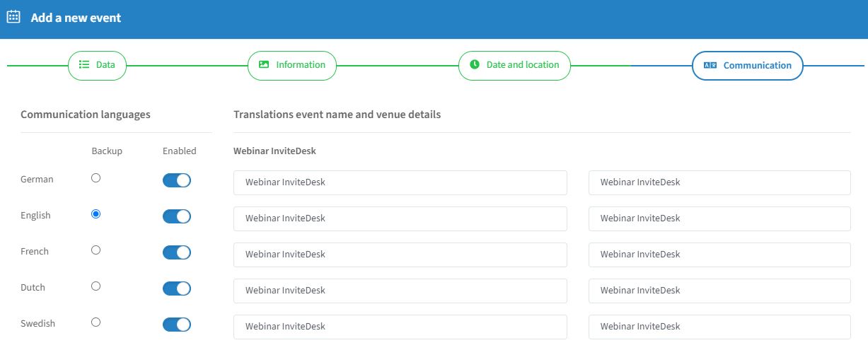Viewport: 868px width, 350px height.
Task: Edit English venue details field on right
Action: pyautogui.click(x=719, y=218)
